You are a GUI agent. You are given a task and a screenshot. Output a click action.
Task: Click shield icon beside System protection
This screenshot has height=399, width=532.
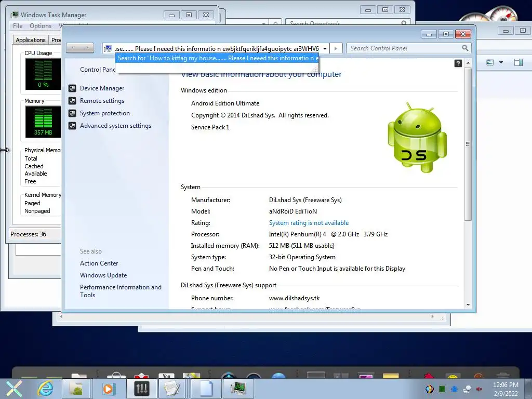72,113
